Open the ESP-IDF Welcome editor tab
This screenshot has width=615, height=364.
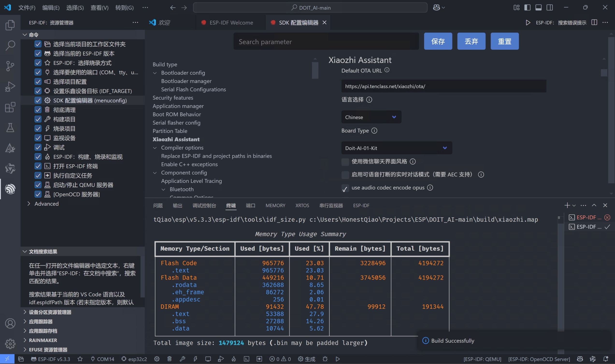[231, 23]
